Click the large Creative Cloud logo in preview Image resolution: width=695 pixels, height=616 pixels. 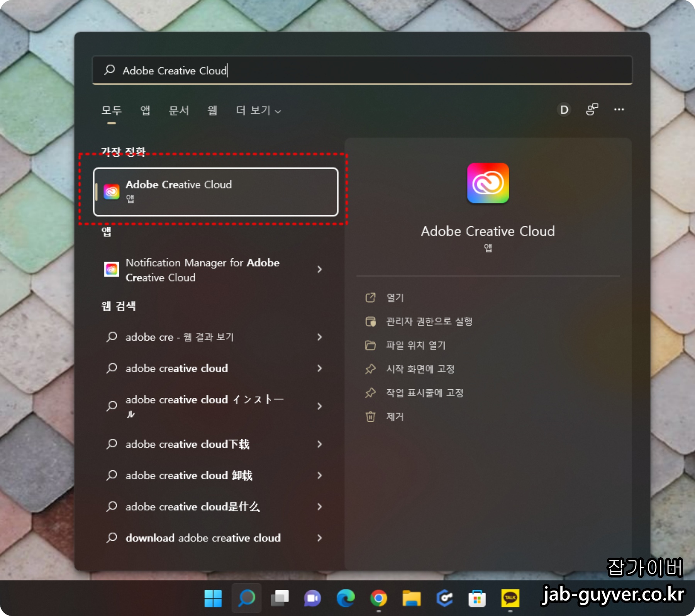point(488,183)
